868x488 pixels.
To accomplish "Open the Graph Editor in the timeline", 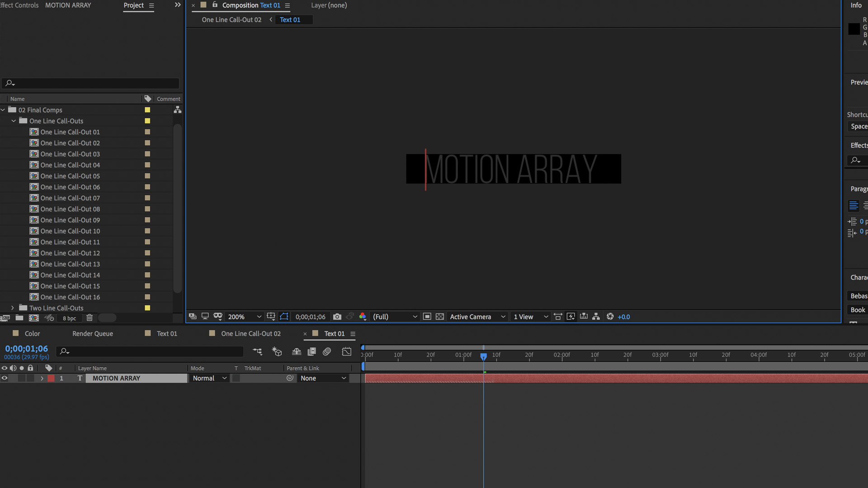I will [347, 352].
